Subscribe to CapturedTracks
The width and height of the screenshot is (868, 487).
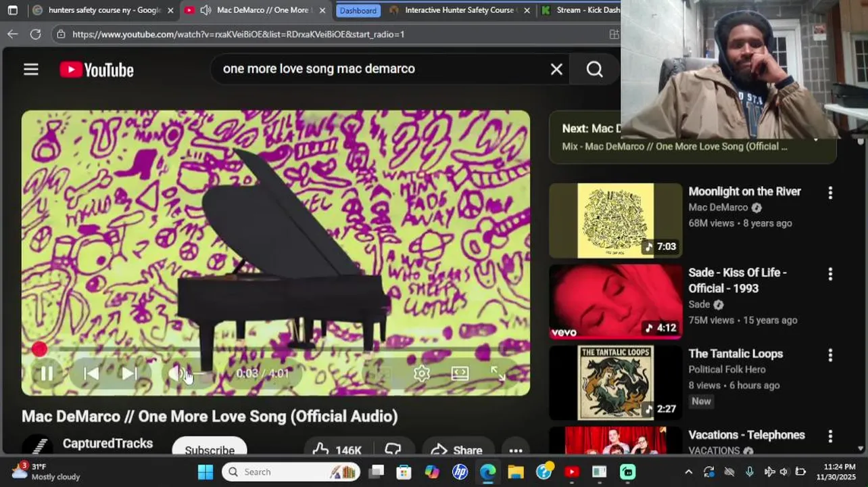click(x=210, y=448)
